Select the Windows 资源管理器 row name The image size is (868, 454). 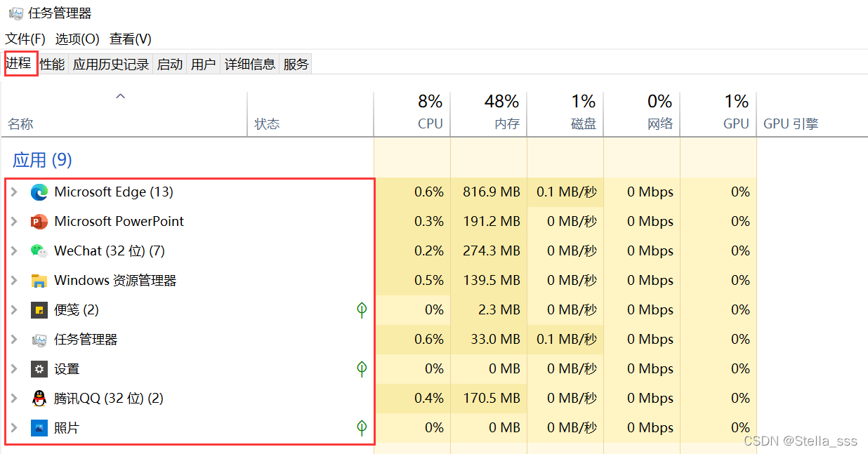[115, 281]
